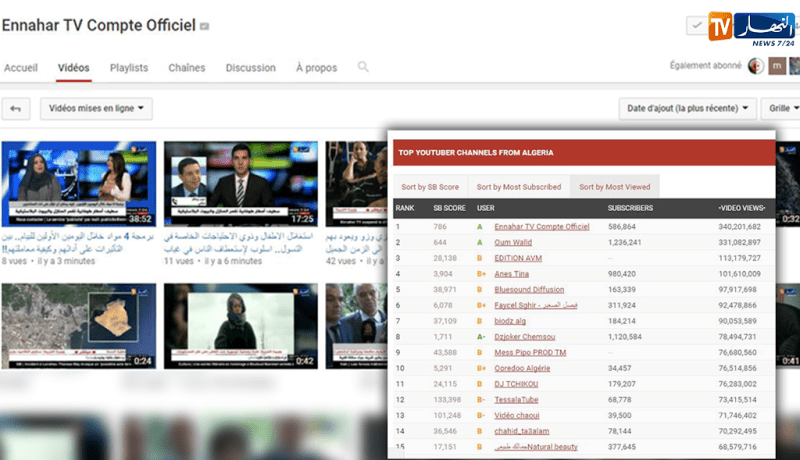Screen dimensions: 800x460
Task: Click the channel search magnifier icon
Action: [x=363, y=67]
